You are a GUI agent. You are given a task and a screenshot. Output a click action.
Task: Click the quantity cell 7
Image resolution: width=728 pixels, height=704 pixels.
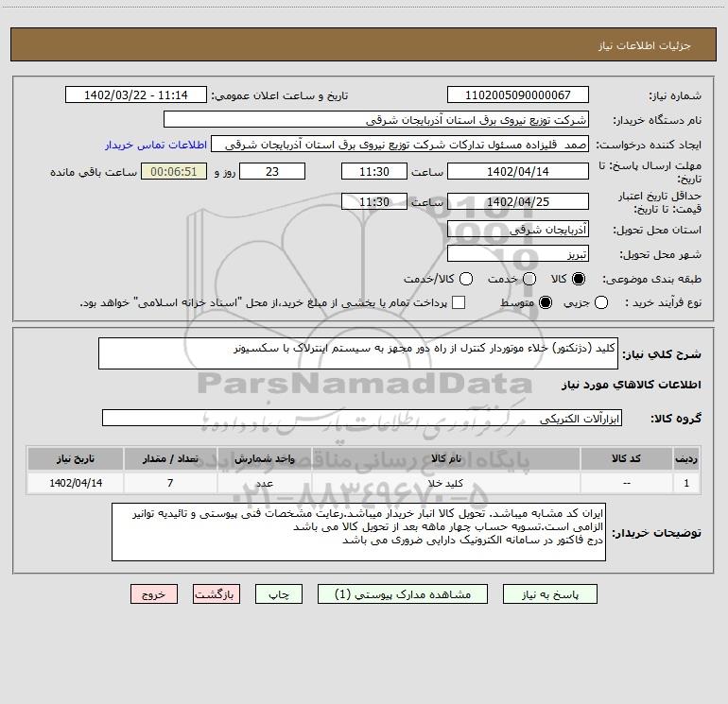(x=170, y=483)
